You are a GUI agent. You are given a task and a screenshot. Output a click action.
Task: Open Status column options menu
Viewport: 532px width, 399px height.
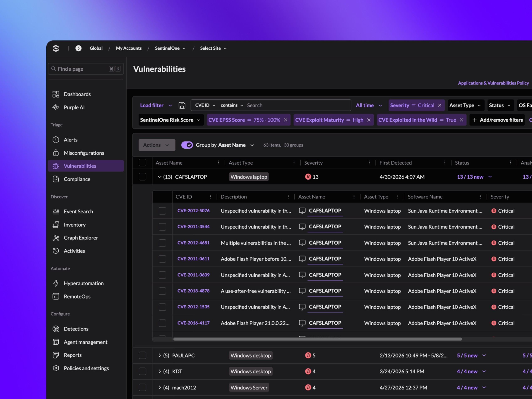tap(510, 163)
